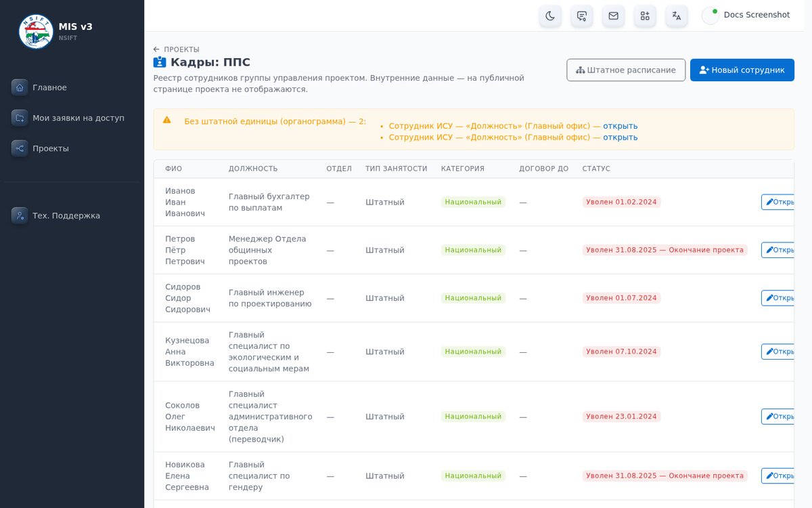Screen dimensions: 812x508
Task: Open the chat messages icon in the top bar
Action: (582, 16)
